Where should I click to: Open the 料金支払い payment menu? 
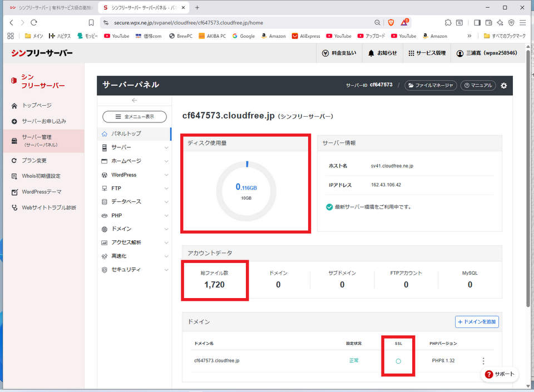[338, 53]
